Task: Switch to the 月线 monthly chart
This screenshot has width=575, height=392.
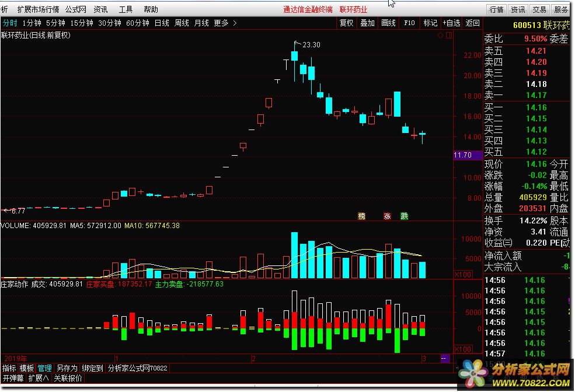Action: point(201,23)
